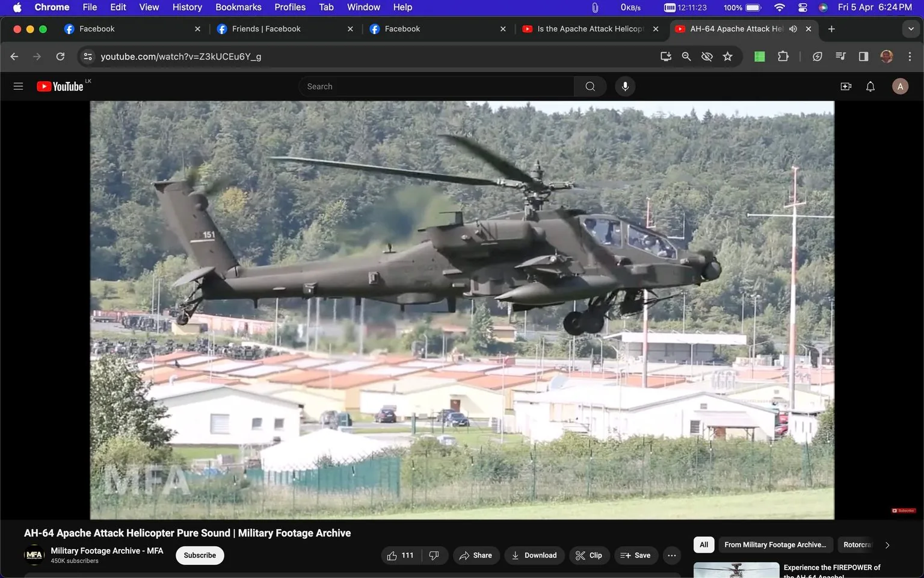The width and height of the screenshot is (924, 578).
Task: Click the YouTube Create icon
Action: 846,85
